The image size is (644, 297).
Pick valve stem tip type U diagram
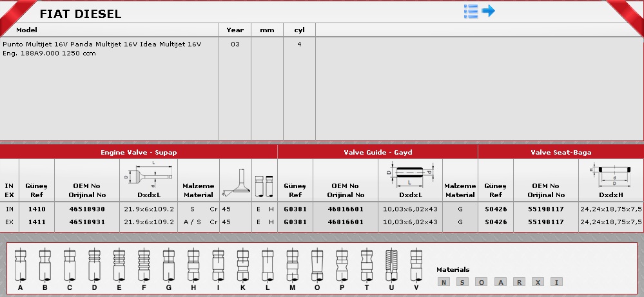click(x=390, y=265)
